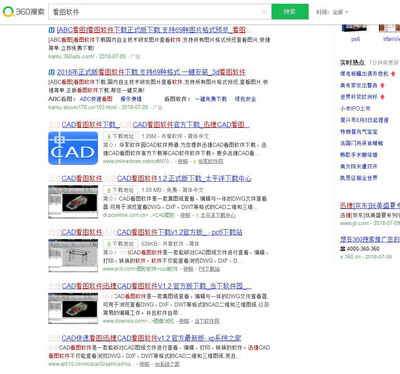Click 下载地址 button for the 1.09 MB 免费 result

pos(120,190)
